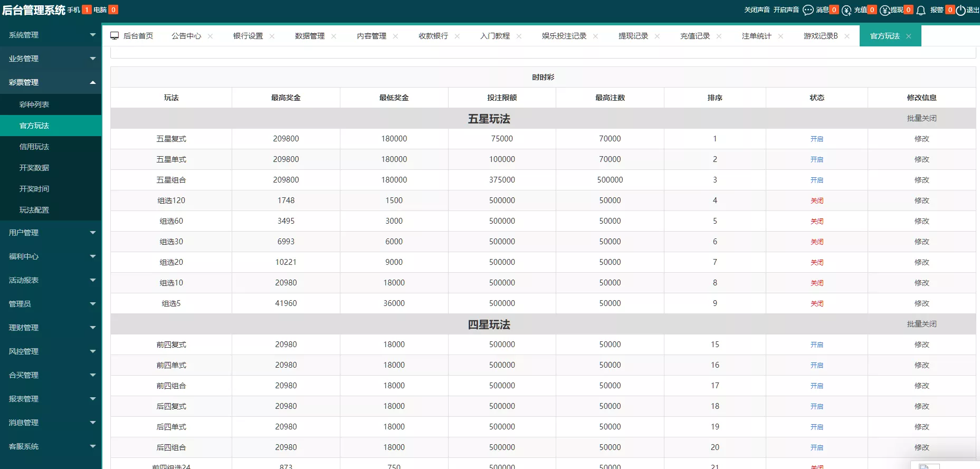
Task: Expand the 系统管理 sidebar menu
Action: click(x=51, y=35)
